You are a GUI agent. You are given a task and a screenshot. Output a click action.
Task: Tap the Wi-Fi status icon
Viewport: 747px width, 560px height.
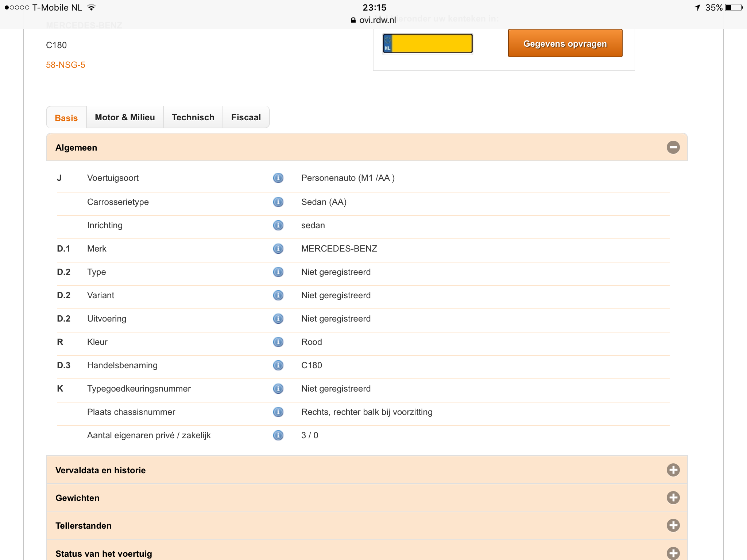tap(92, 7)
